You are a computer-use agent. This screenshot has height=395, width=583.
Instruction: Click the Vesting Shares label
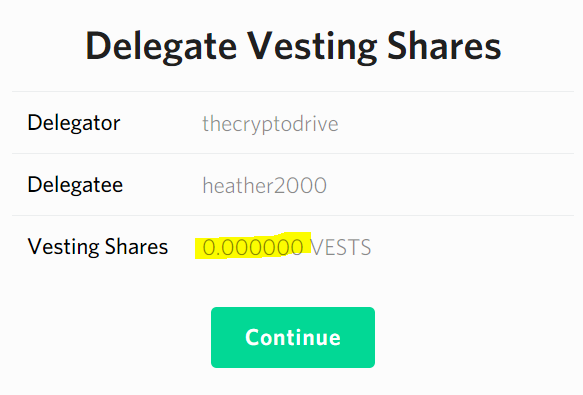pyautogui.click(x=98, y=247)
